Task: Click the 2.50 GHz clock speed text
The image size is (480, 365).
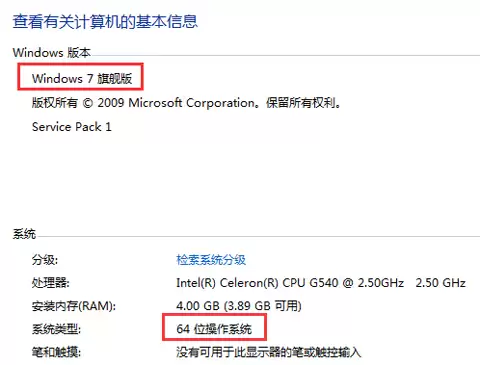Action: coord(440,283)
